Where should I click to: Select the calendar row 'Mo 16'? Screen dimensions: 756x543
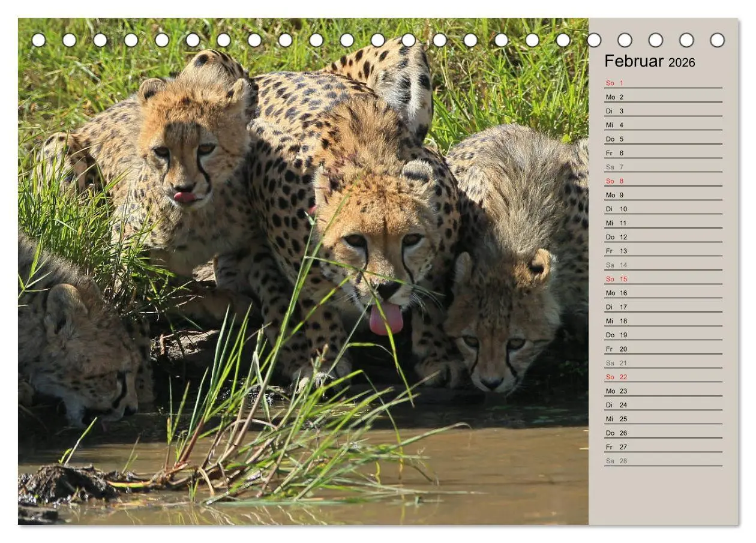coord(663,293)
